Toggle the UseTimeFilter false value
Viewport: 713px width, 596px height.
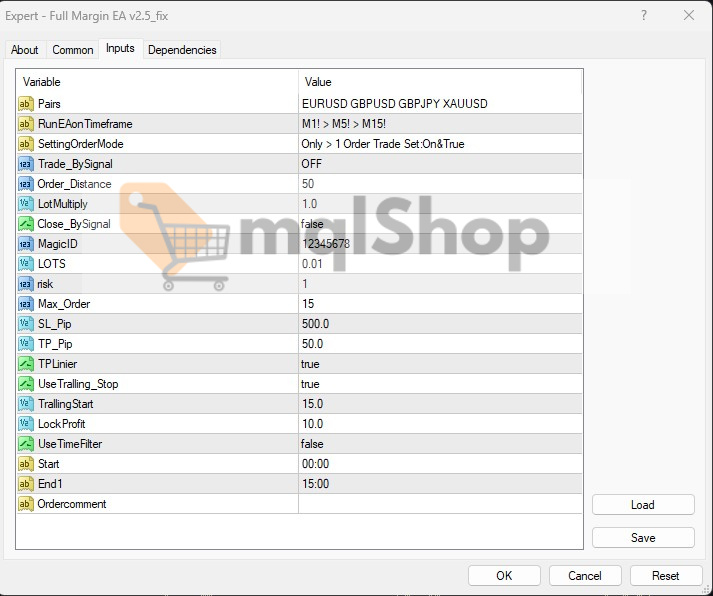pyautogui.click(x=440, y=444)
